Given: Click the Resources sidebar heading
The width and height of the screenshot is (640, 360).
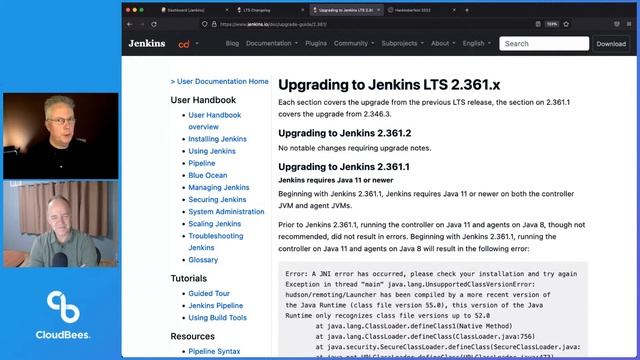Looking at the screenshot, I should pyautogui.click(x=192, y=336).
